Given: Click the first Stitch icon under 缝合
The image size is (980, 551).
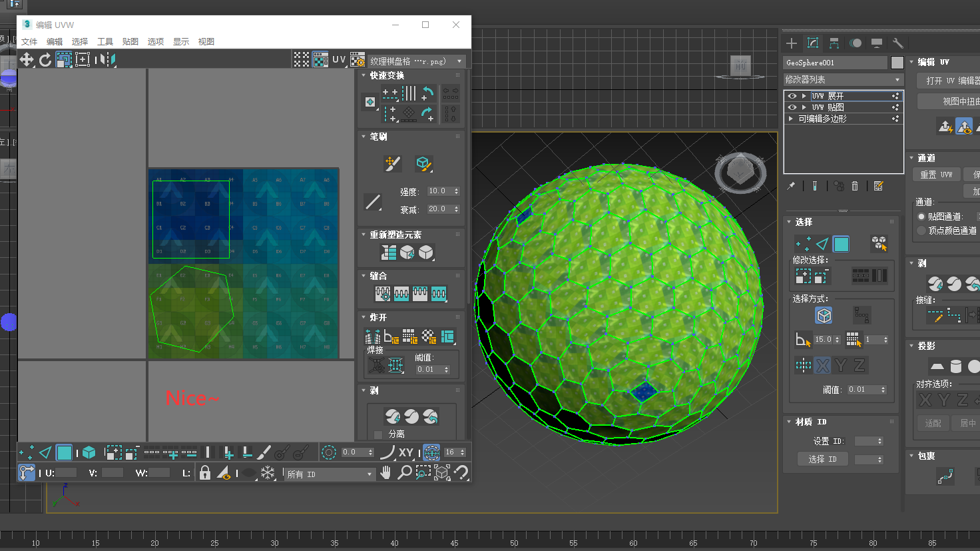Looking at the screenshot, I should click(x=383, y=293).
